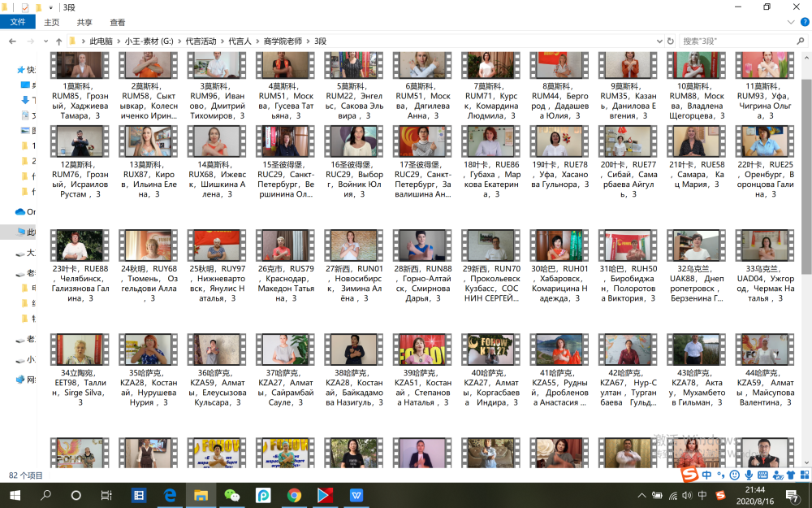Select video 44哈萨克 KZA59 Майсупова Валентина

click(x=764, y=370)
